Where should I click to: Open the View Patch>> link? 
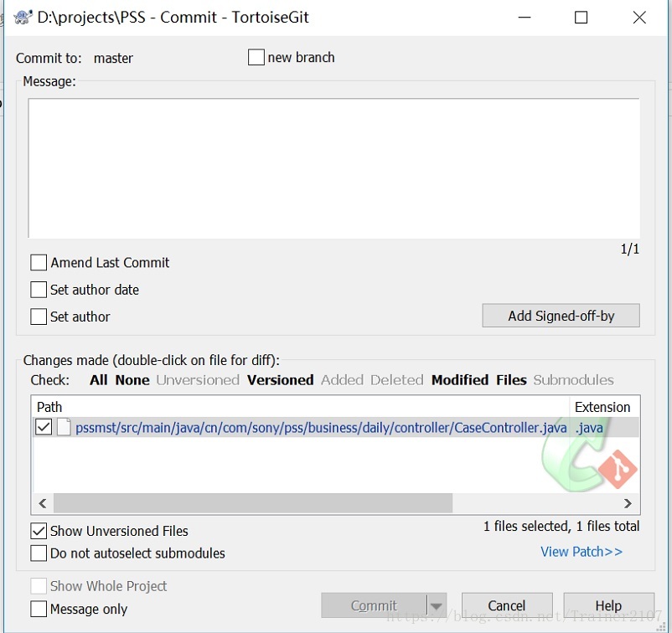pos(582,552)
